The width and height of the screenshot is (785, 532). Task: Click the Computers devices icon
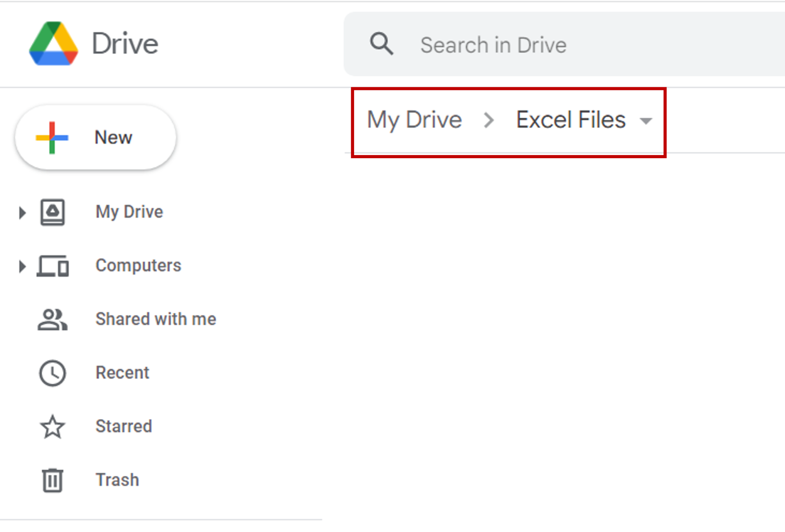(x=53, y=266)
